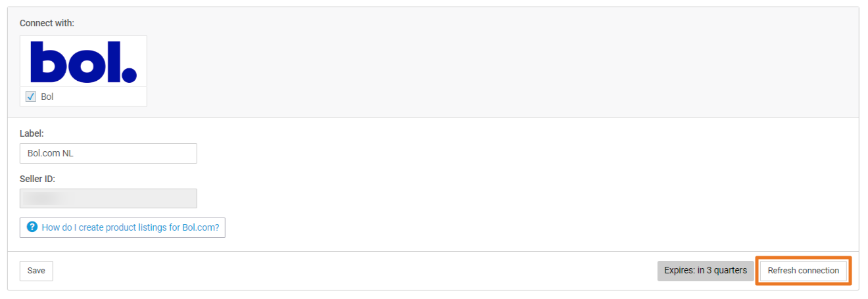Click the Refresh connection button
The width and height of the screenshot is (868, 299).
pos(803,271)
